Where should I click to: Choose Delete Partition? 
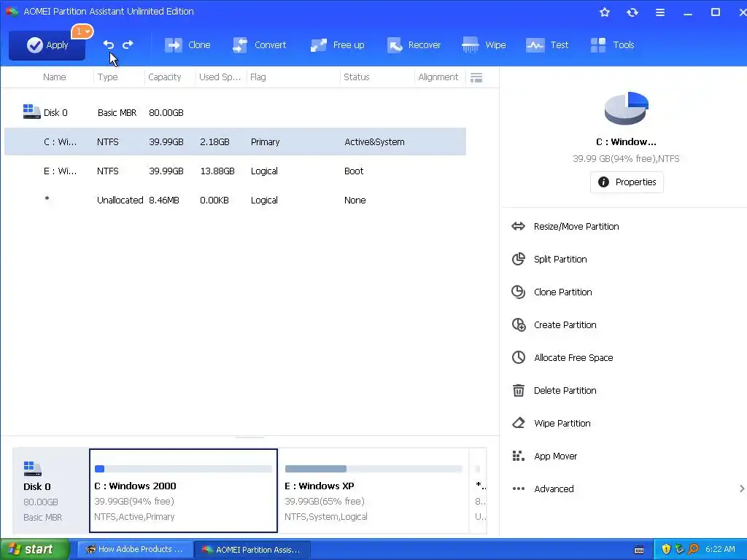(565, 391)
